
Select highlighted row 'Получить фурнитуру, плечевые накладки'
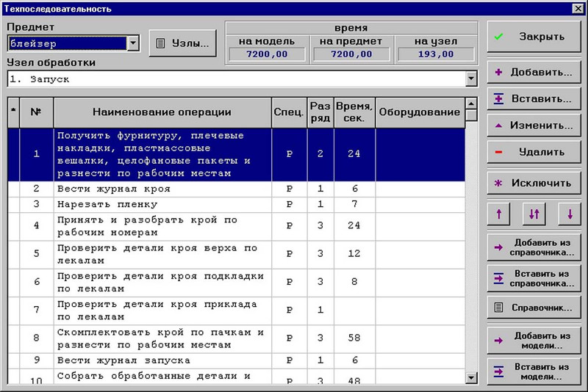tap(236, 155)
